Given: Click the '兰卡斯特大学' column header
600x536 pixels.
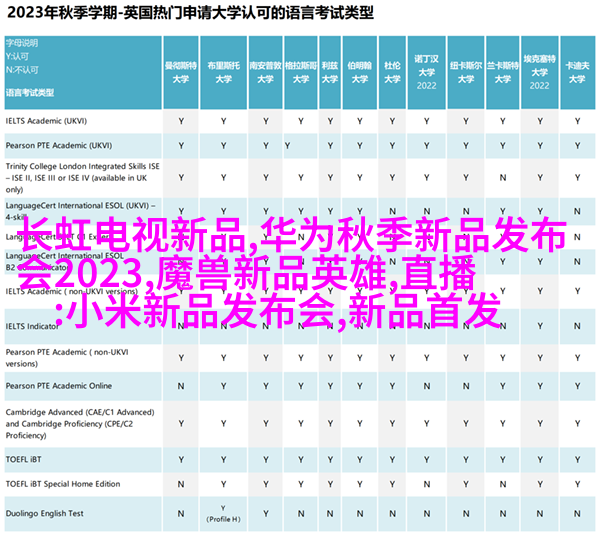Looking at the screenshot, I should pyautogui.click(x=502, y=72).
